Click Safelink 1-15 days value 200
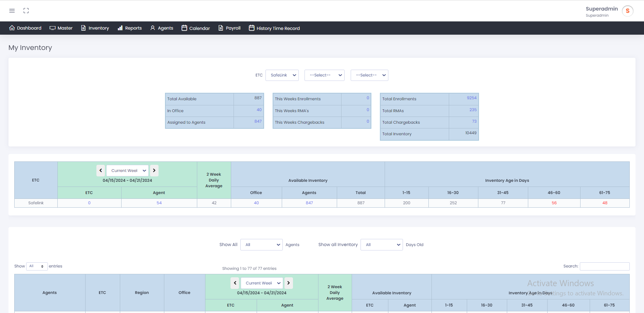 coord(407,203)
